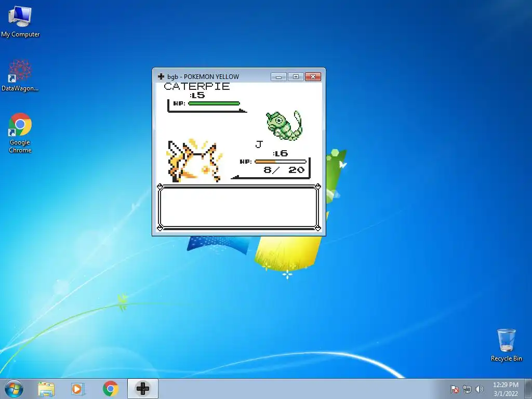The height and width of the screenshot is (399, 532).
Task: Click the clock showing 12:29 PM
Action: [x=506, y=389]
